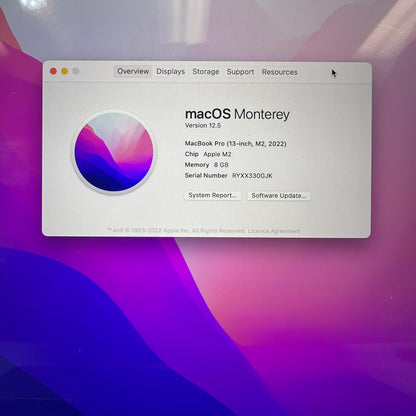Click the Version 12.5 text
416x416 pixels.
[203, 126]
